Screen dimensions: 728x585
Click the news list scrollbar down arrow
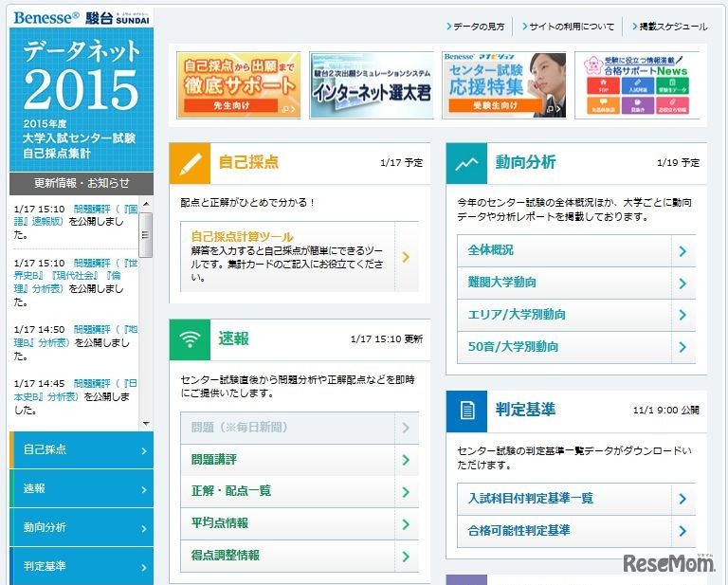(145, 423)
